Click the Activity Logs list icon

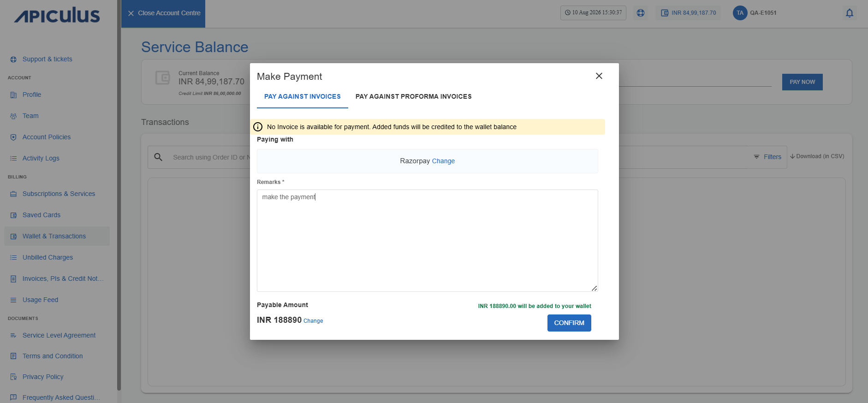[13, 159]
